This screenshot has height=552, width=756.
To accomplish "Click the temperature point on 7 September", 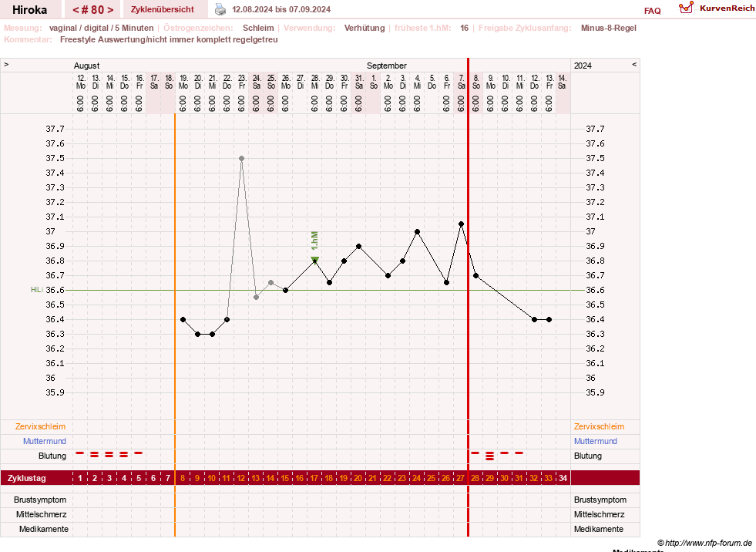I will pyautogui.click(x=462, y=224).
